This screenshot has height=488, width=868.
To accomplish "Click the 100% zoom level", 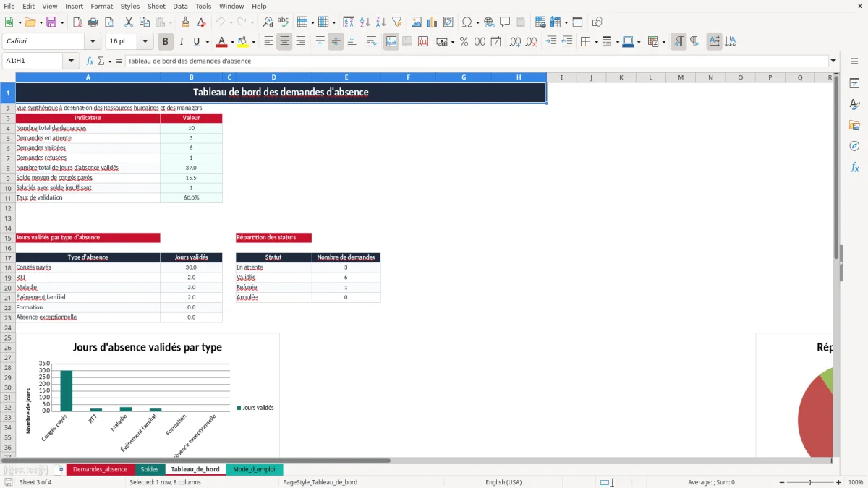I will [x=856, y=482].
